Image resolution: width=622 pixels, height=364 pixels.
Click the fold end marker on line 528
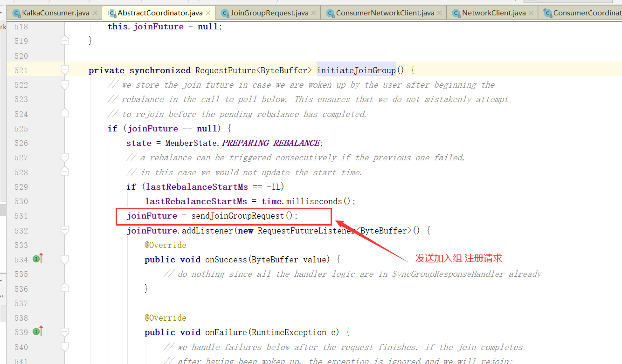pos(65,172)
